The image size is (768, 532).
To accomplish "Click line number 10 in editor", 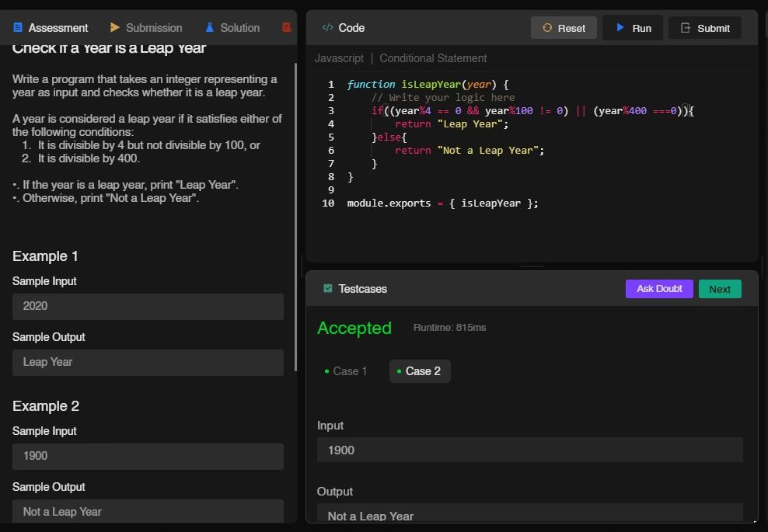I will (328, 203).
